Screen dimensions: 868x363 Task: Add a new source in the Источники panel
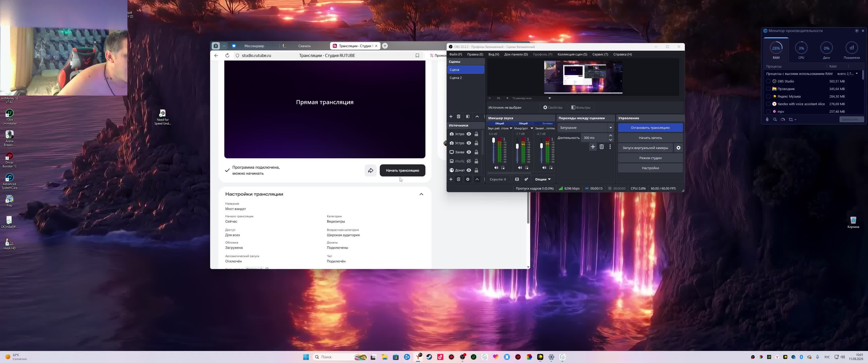(451, 179)
